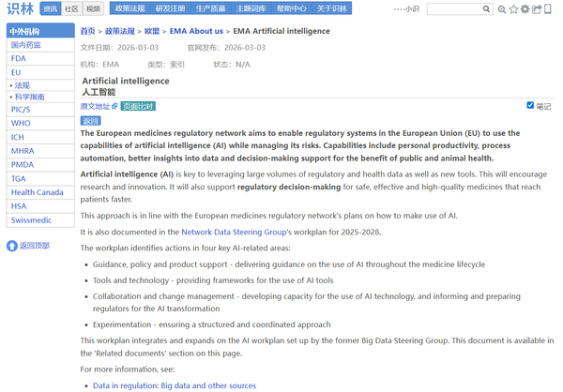Click the search magnifier icon in search box
The image size is (563, 392).
coord(486,9)
